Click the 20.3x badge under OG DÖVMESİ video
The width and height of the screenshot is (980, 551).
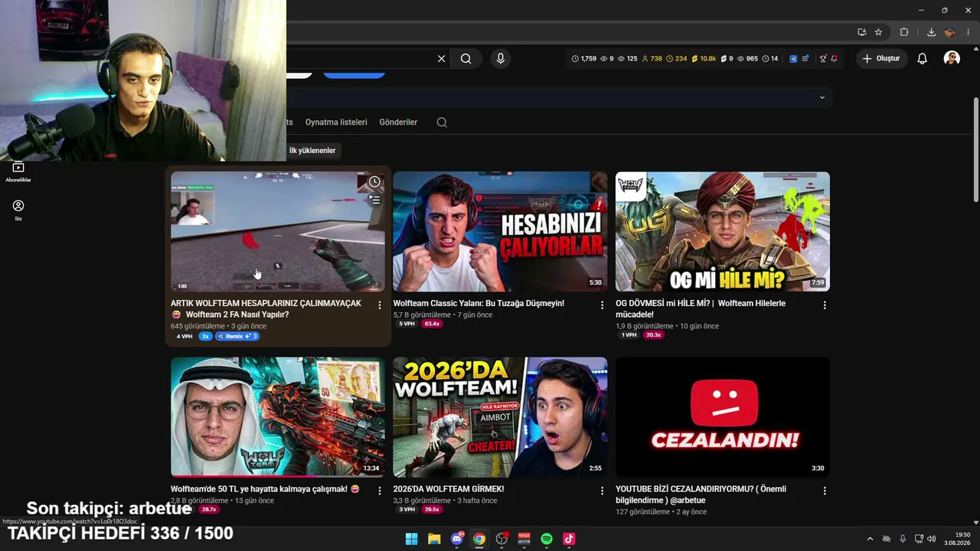tap(653, 335)
